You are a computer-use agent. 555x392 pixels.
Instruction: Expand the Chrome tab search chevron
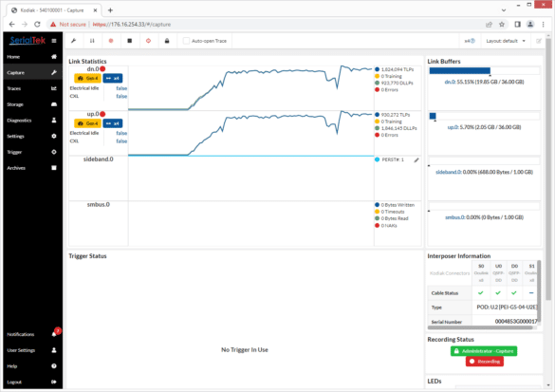[x=504, y=10]
